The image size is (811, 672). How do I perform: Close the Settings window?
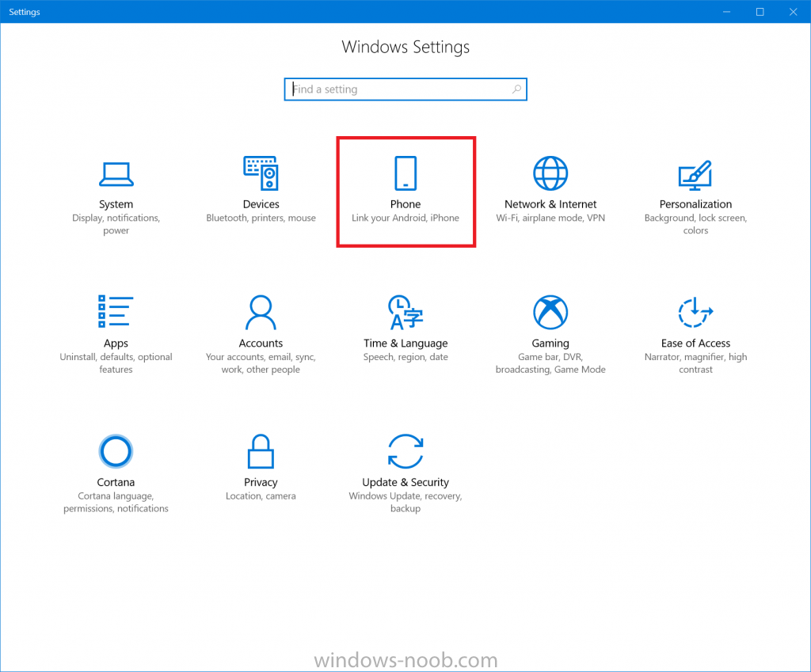point(793,11)
